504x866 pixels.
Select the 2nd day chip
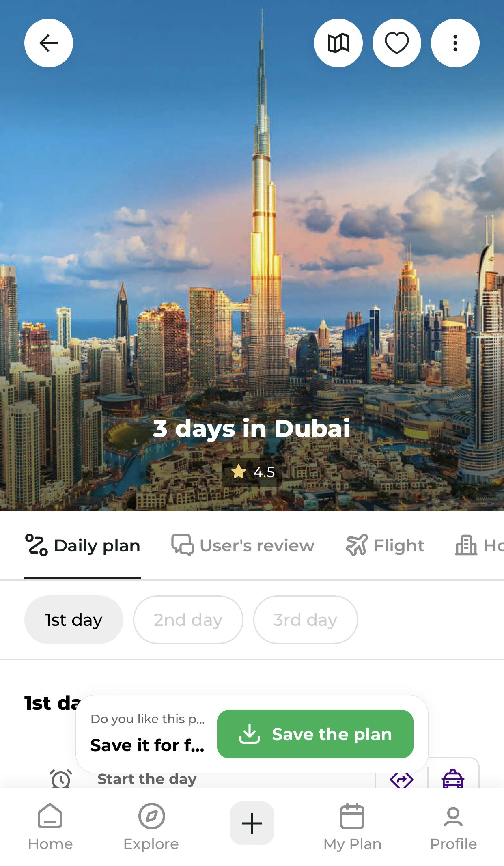[188, 620]
